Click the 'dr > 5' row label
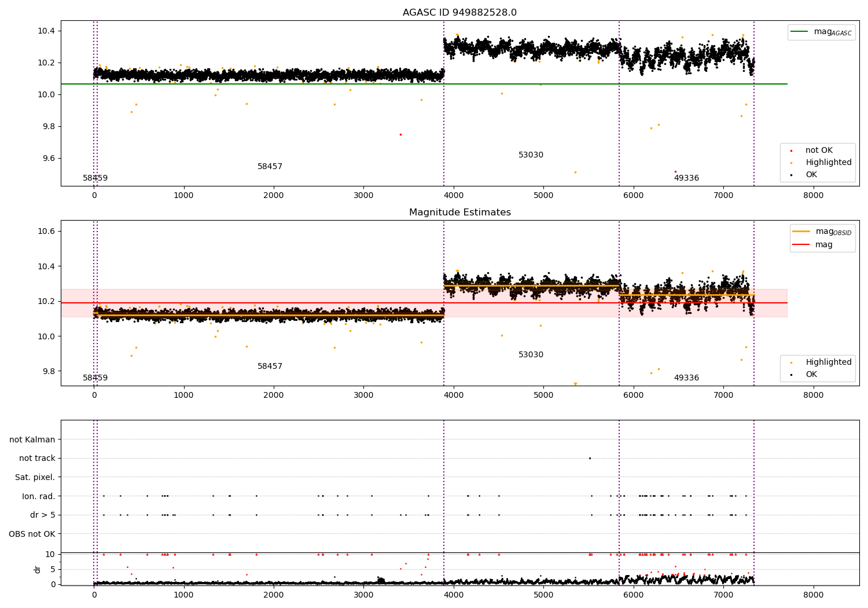Viewport: 868px width, 608px height. click(x=43, y=515)
